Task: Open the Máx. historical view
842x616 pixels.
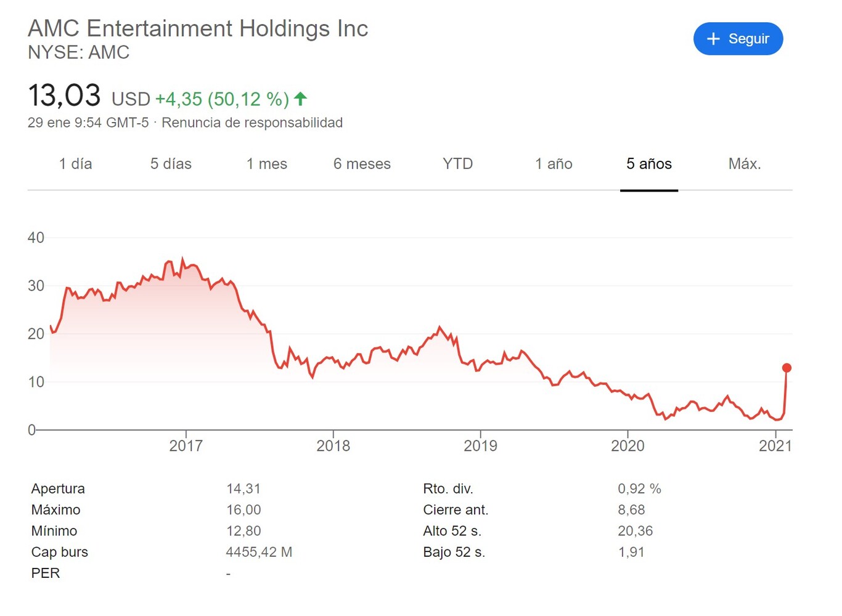Action: point(744,164)
